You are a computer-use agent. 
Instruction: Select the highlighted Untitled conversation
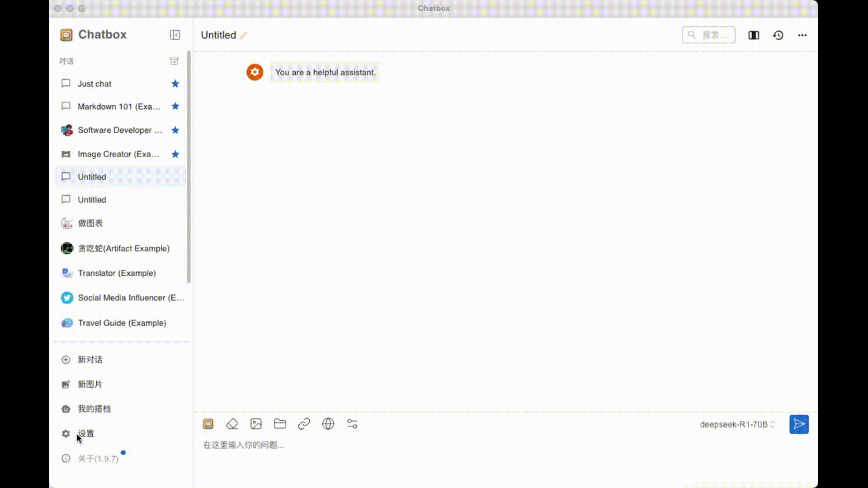point(120,177)
